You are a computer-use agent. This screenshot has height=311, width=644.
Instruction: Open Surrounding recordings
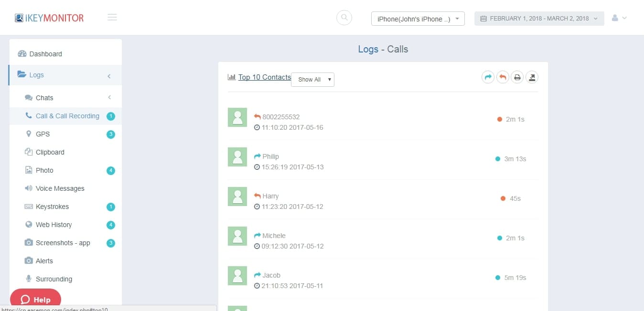(x=54, y=279)
